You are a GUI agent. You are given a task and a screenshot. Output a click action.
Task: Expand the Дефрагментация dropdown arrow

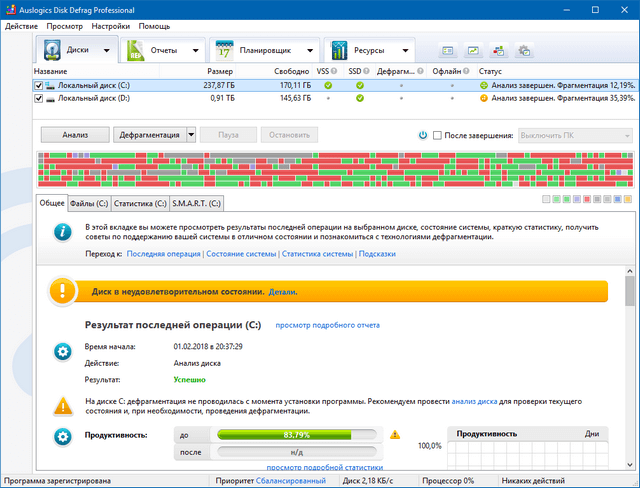190,135
